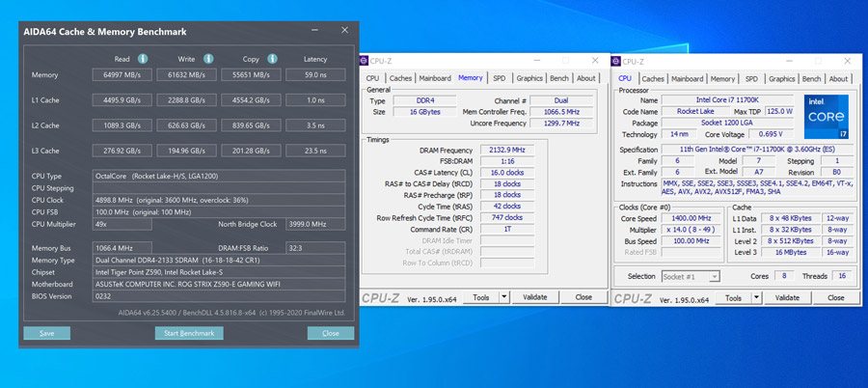Click the Save button in AIDA64

(47, 333)
